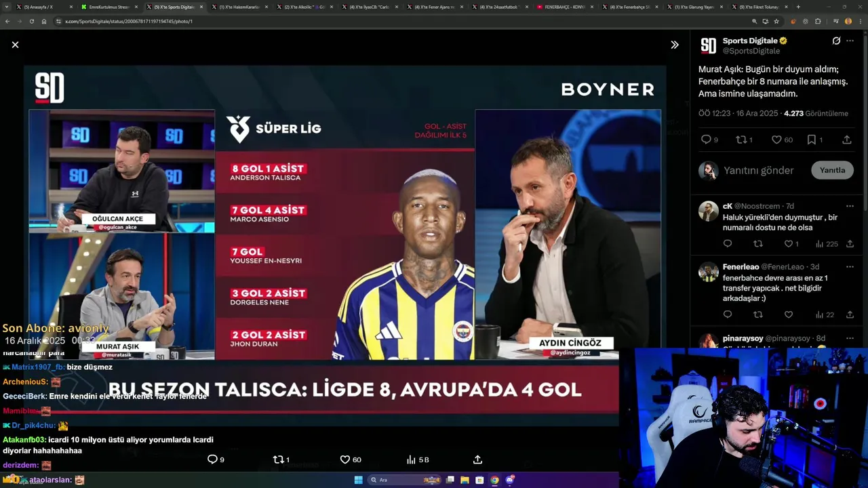This screenshot has height=488, width=868.
Task: Like heart with 60 below the photo
Action: (x=350, y=460)
